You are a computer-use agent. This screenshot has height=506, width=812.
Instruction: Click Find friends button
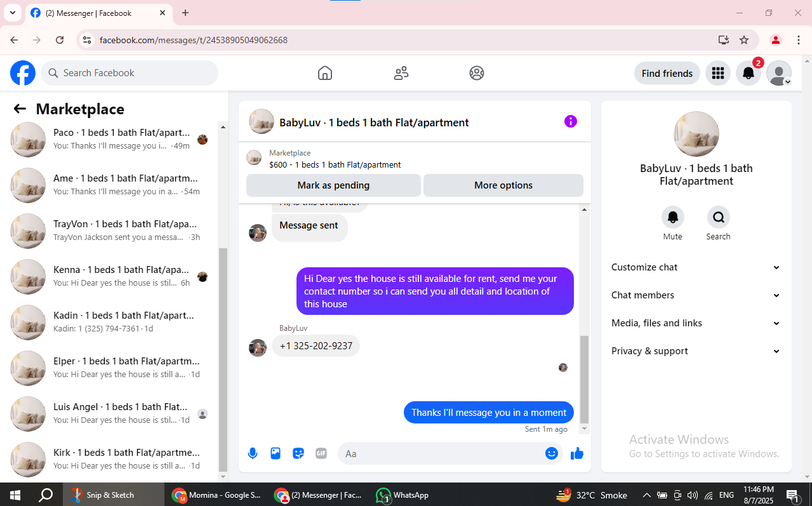667,73
